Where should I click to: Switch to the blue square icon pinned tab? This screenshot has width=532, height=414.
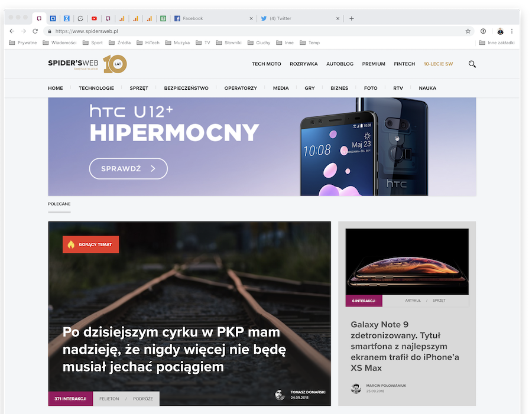[x=53, y=18]
